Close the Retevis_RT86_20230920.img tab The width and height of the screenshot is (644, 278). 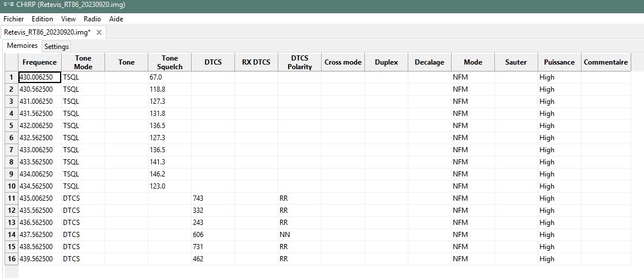(x=99, y=32)
